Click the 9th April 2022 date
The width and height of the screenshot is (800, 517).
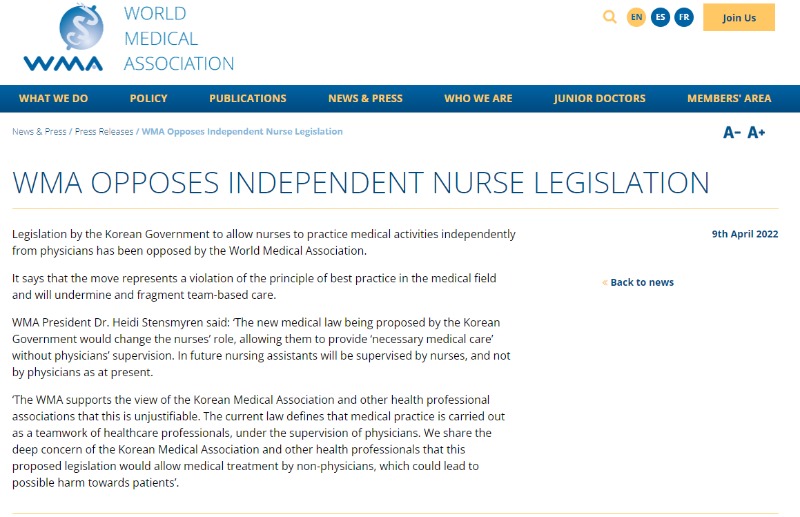745,234
